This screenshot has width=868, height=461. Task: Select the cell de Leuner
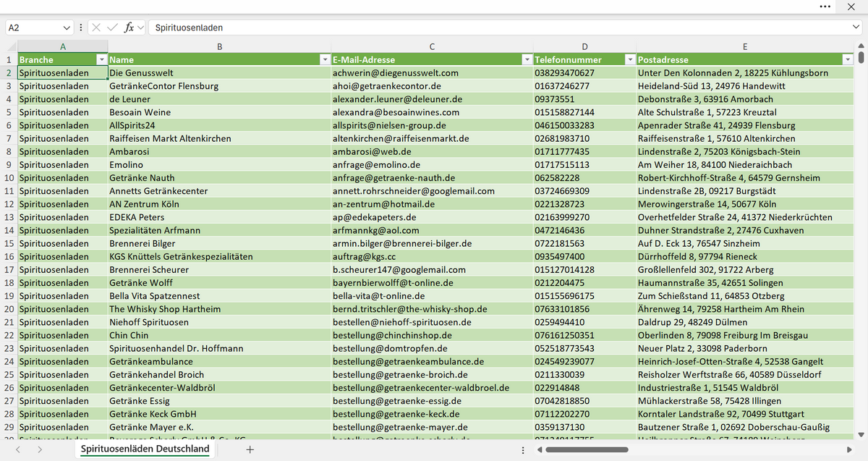tap(220, 98)
